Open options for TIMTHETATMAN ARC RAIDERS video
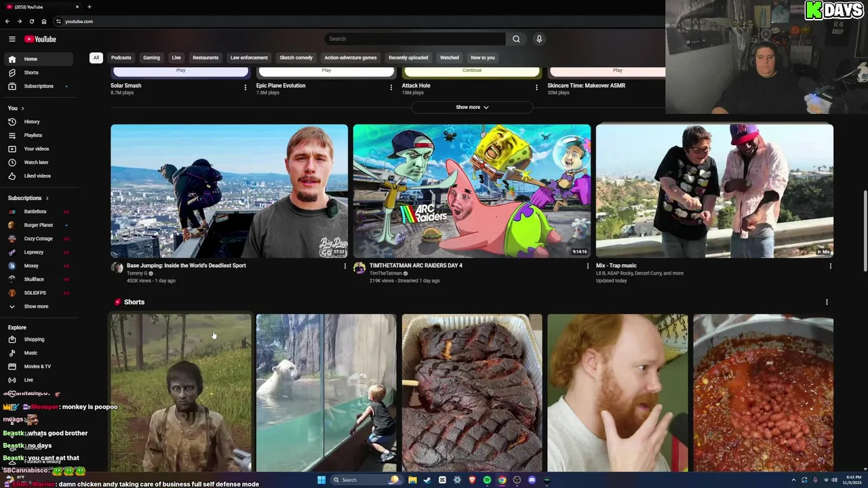Image resolution: width=868 pixels, height=488 pixels. 588,266
